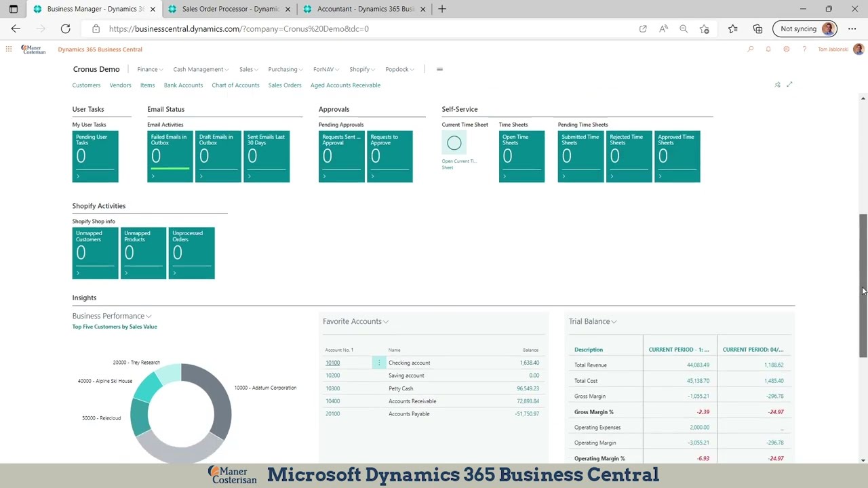
Task: Open the Favorite Accounts dropdown
Action: pos(355,321)
